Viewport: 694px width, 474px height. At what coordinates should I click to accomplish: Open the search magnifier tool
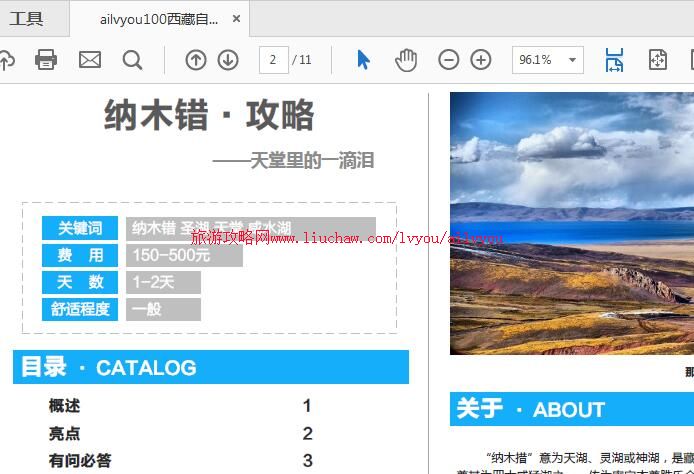132,60
